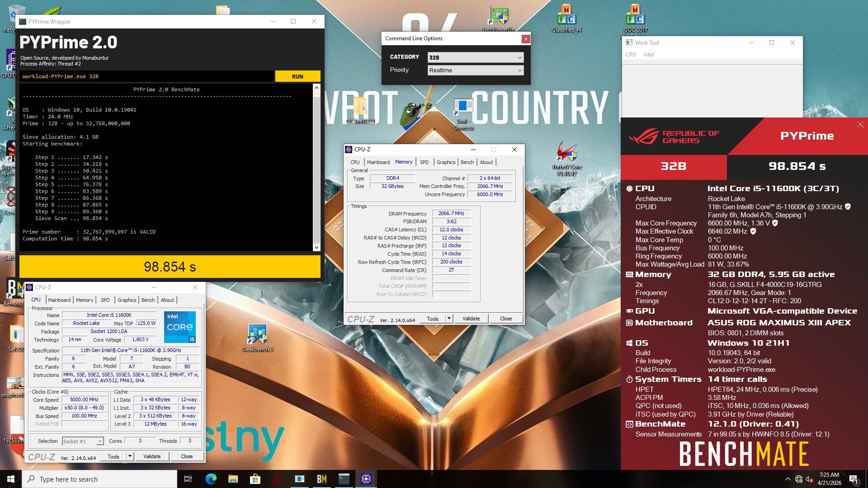This screenshot has height=488, width=868.
Task: Click PYPrime output scrollbar up arrow
Action: [316, 88]
